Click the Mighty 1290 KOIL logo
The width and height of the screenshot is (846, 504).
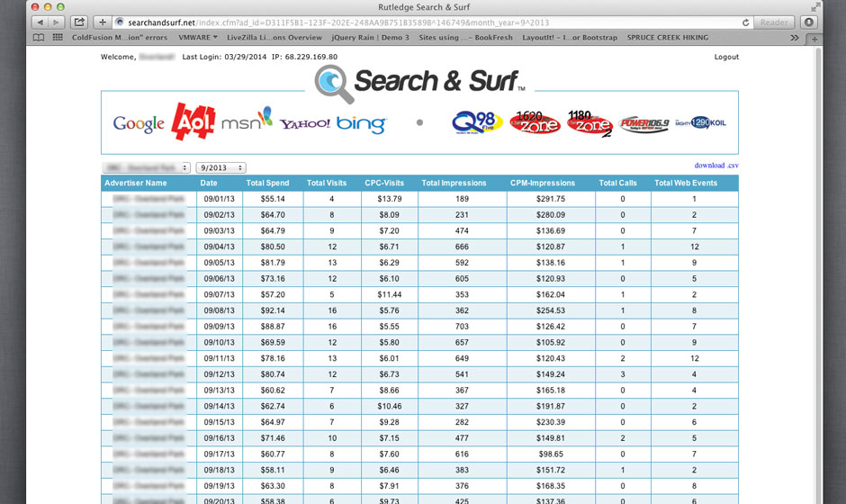pyautogui.click(x=701, y=123)
